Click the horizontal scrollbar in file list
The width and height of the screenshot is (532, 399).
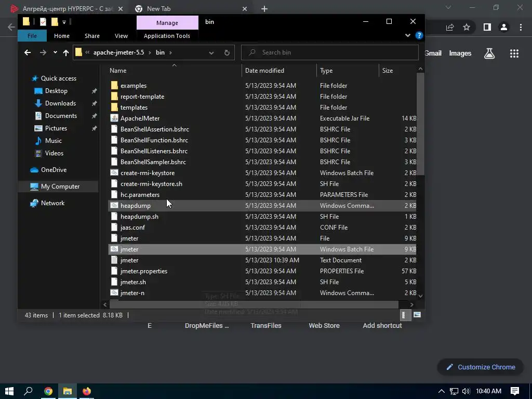tap(254, 304)
